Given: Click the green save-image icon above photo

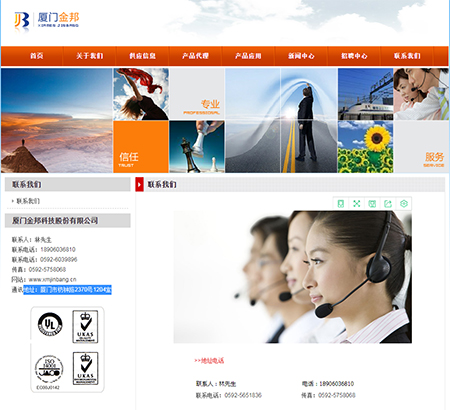Looking at the screenshot, I should pyautogui.click(x=372, y=204).
